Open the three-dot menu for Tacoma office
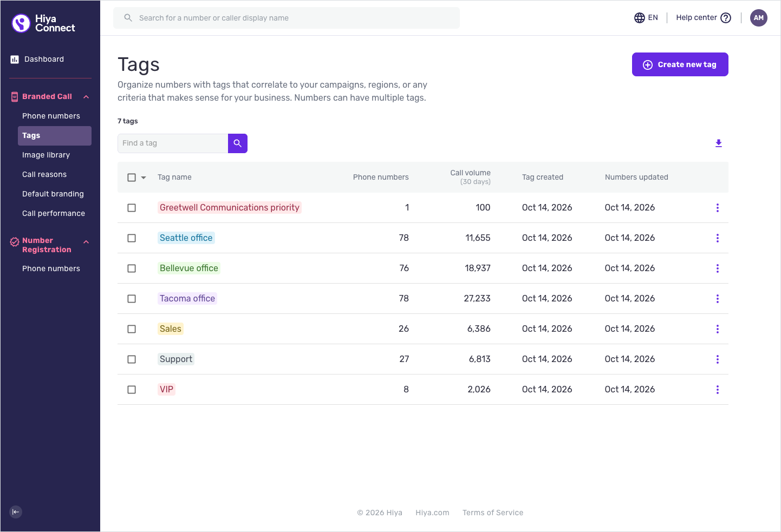 click(x=718, y=299)
